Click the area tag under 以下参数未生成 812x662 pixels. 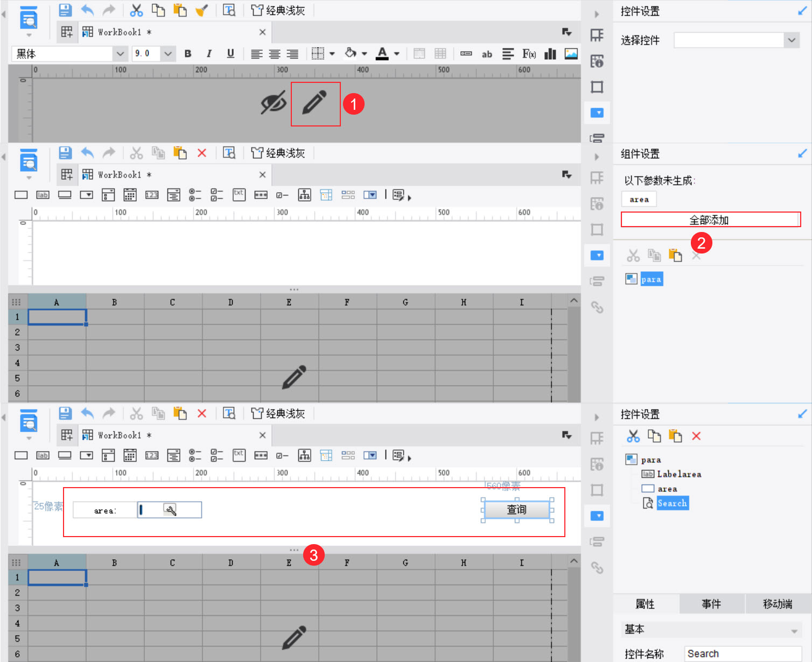pyautogui.click(x=639, y=199)
